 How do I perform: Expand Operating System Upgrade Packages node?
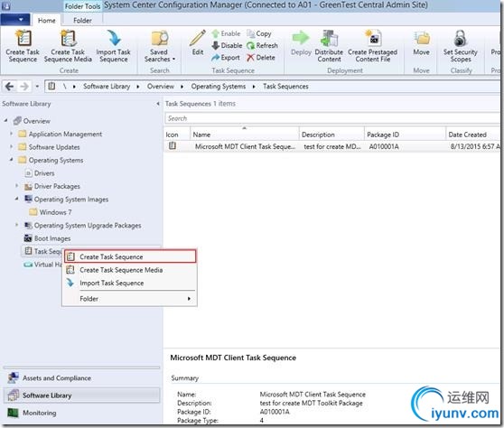(x=17, y=225)
